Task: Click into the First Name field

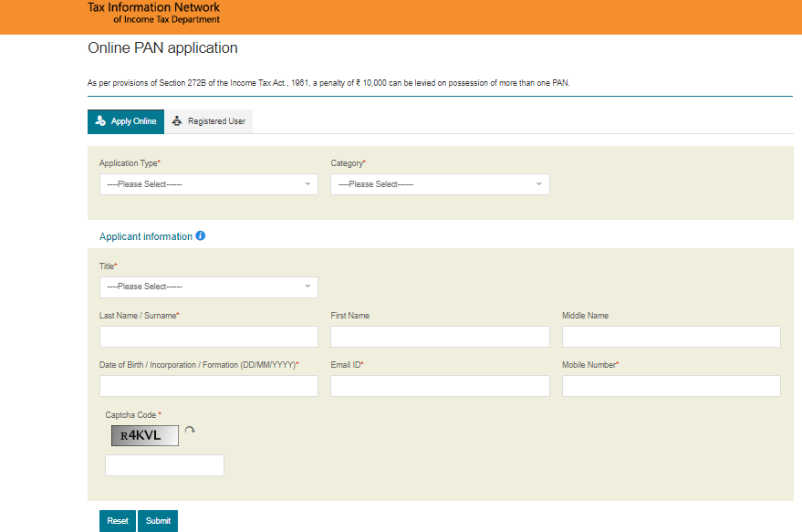Action: point(440,337)
